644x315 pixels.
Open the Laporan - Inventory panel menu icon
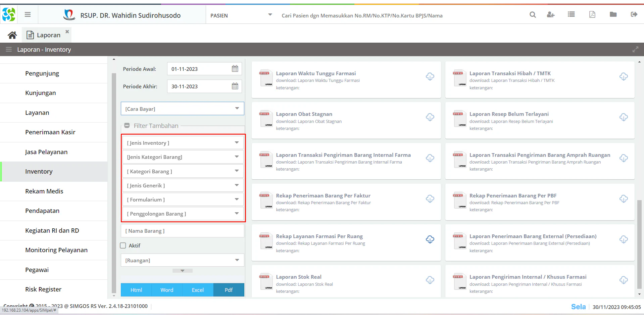(9, 49)
